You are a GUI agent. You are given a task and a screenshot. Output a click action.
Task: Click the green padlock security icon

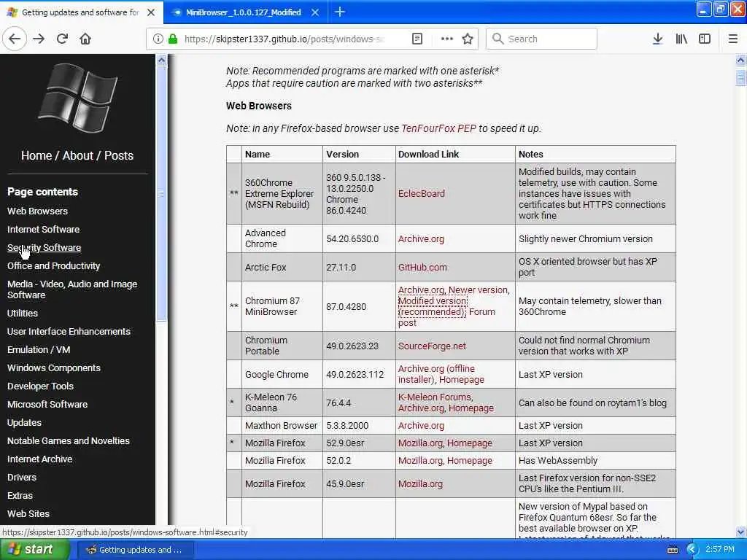click(x=173, y=39)
